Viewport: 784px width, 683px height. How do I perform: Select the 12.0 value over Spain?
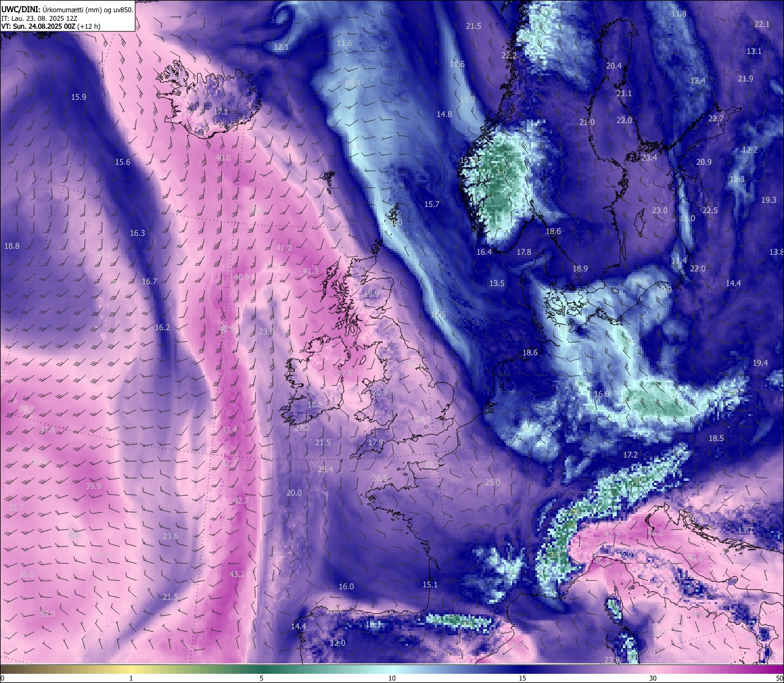coord(337,643)
